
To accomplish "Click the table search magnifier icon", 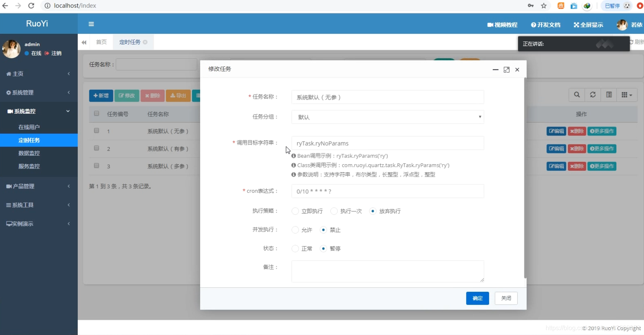I will click(577, 95).
